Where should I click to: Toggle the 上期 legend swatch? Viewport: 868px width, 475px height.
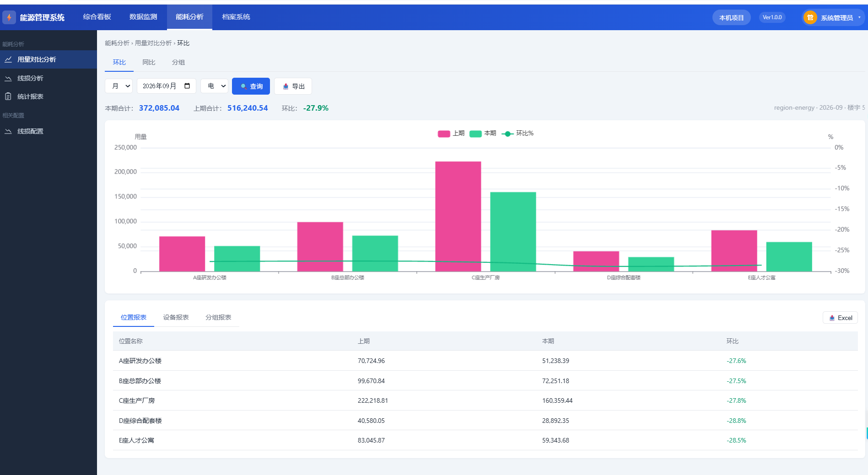(x=444, y=133)
